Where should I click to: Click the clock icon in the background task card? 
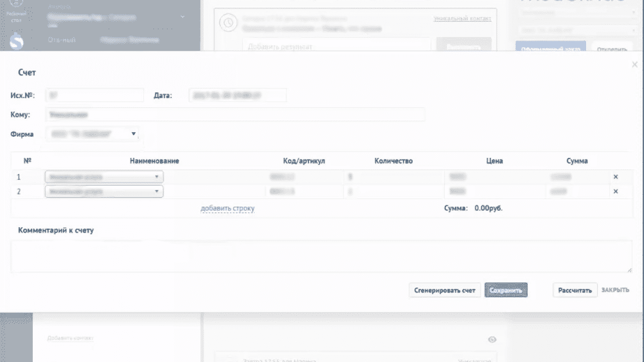click(x=229, y=24)
